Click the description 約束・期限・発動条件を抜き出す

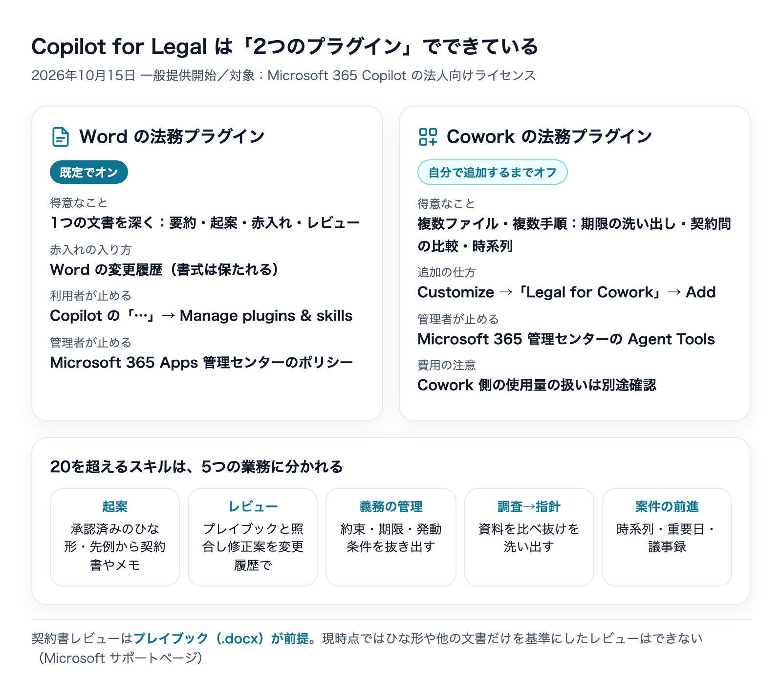pyautogui.click(x=391, y=538)
